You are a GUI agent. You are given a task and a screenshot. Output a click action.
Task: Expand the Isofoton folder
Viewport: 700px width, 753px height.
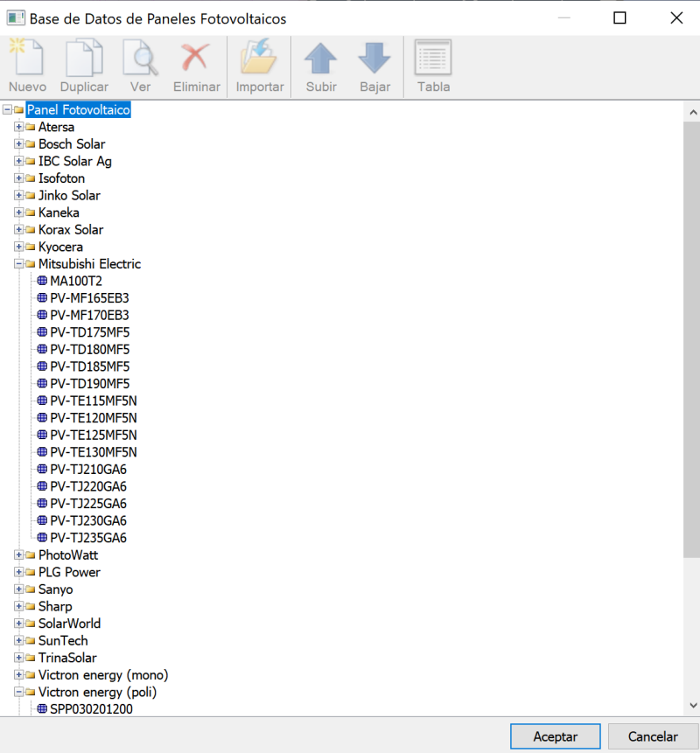tap(18, 178)
